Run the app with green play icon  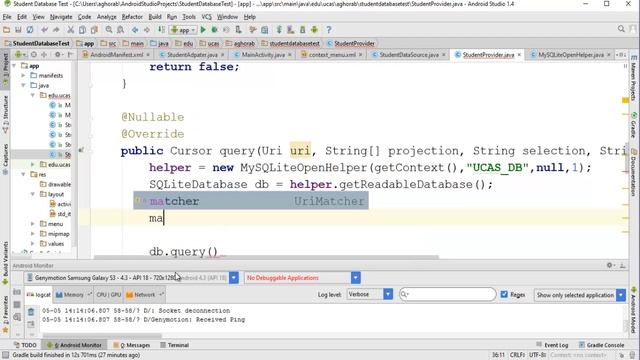coord(203,30)
